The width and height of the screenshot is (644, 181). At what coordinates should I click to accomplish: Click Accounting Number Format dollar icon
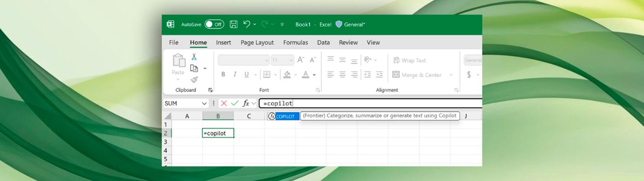pos(469,74)
